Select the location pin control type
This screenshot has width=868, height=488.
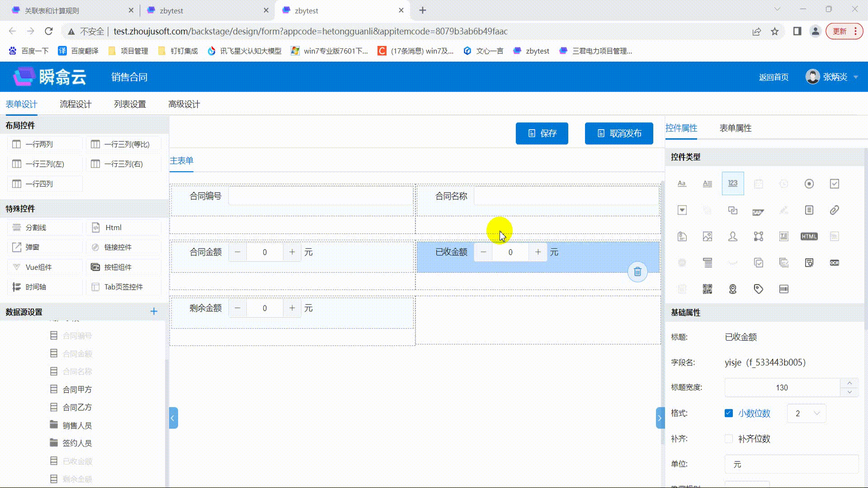[733, 289]
